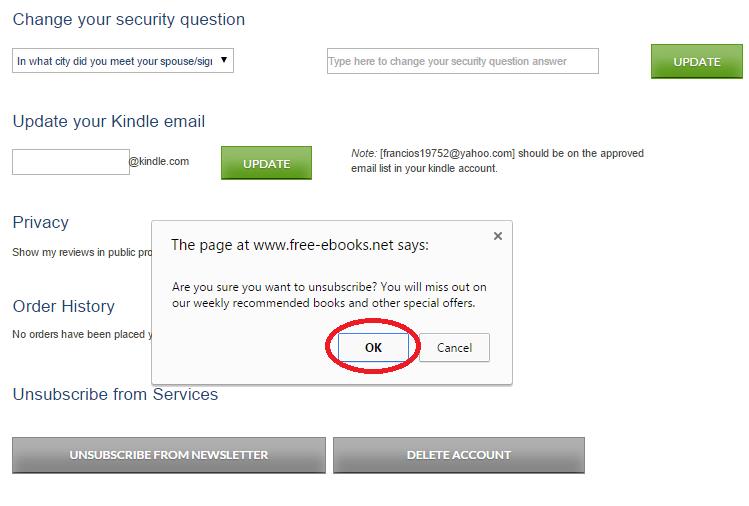This screenshot has height=506, width=749.
Task: Click the Unsubscribe From Newsletter button
Action: click(169, 455)
